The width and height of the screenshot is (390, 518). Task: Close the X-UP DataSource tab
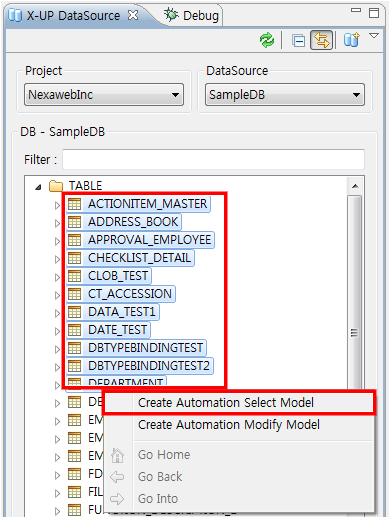coord(133,15)
